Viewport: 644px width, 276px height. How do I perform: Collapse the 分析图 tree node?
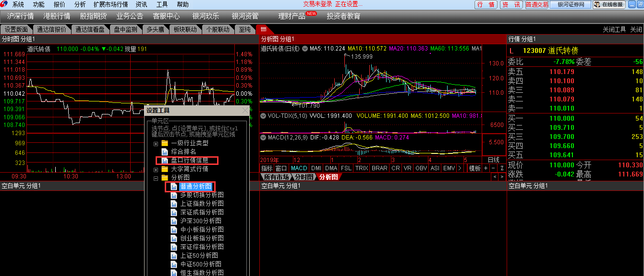click(156, 178)
